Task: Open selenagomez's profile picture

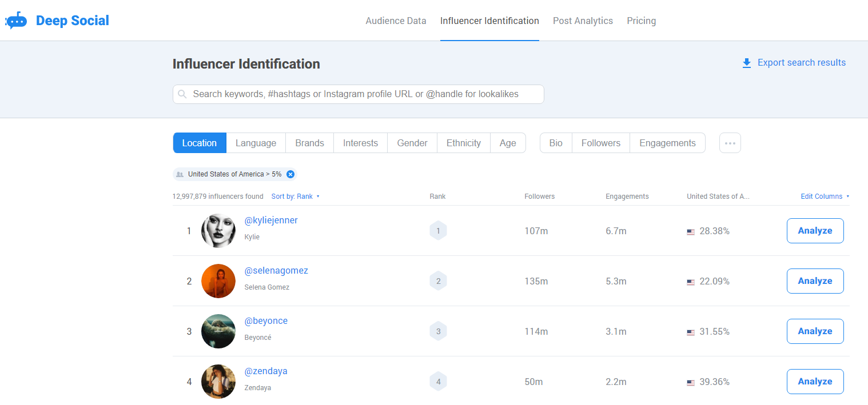Action: coord(218,281)
